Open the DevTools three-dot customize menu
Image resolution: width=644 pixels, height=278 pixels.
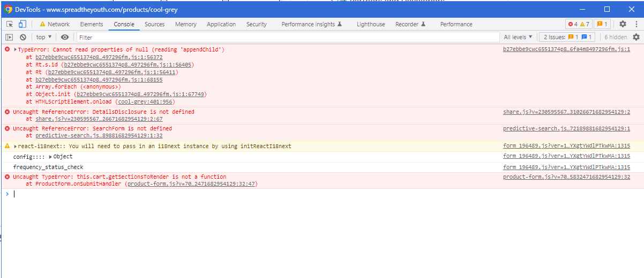click(x=635, y=24)
